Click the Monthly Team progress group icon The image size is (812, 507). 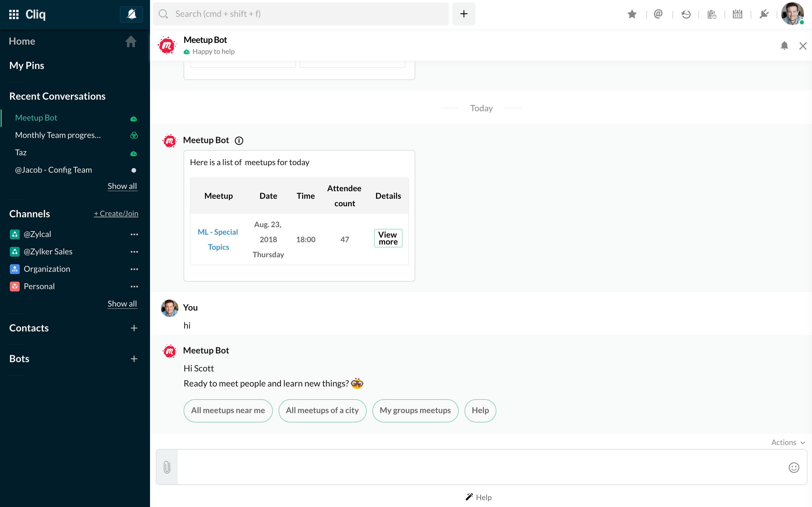pyautogui.click(x=134, y=136)
